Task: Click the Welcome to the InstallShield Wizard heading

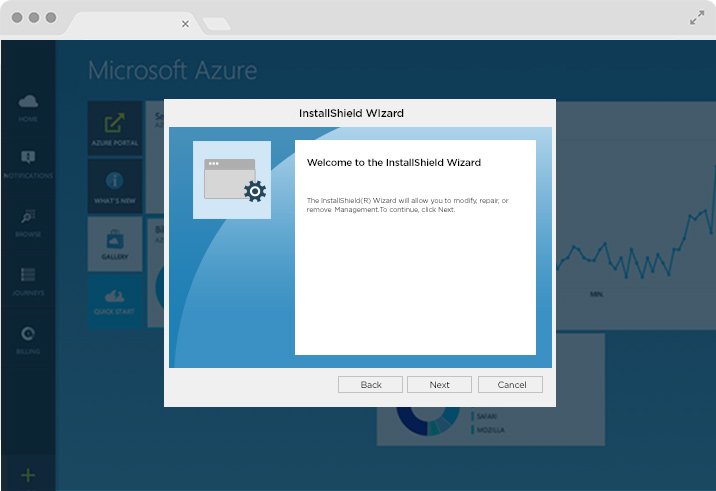Action: click(394, 163)
